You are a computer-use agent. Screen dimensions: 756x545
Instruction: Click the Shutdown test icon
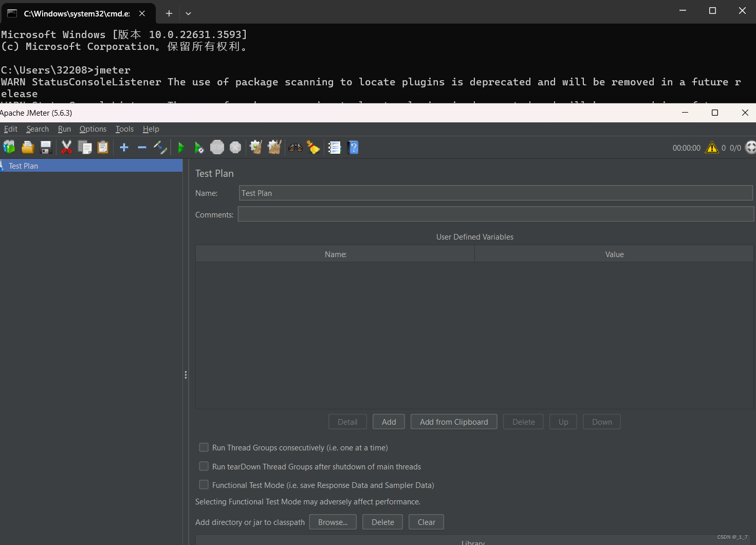[x=235, y=148]
